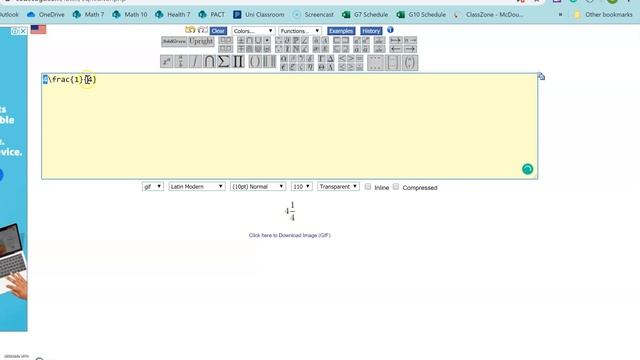The height and width of the screenshot is (360, 640).
Task: Open the Math 7 bookmark
Action: point(88,14)
